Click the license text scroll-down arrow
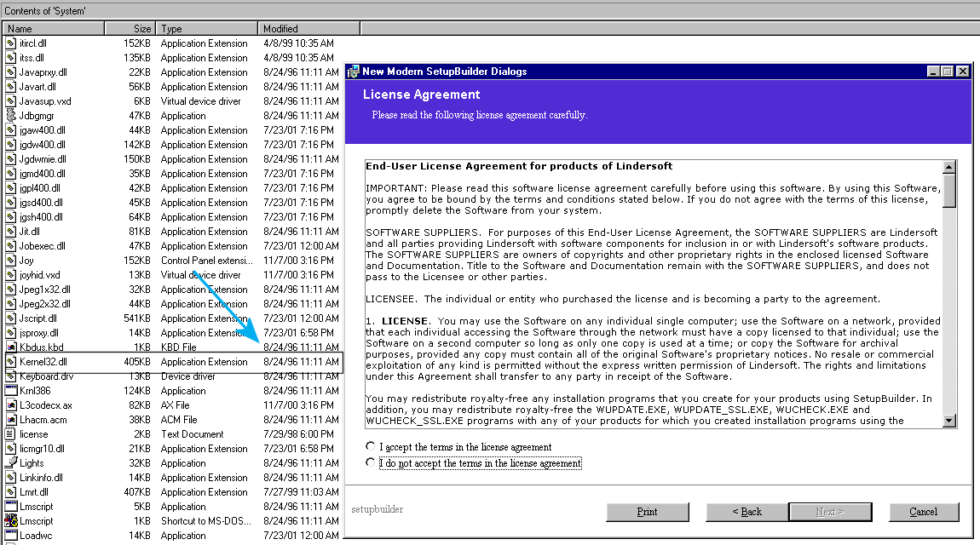 949,421
